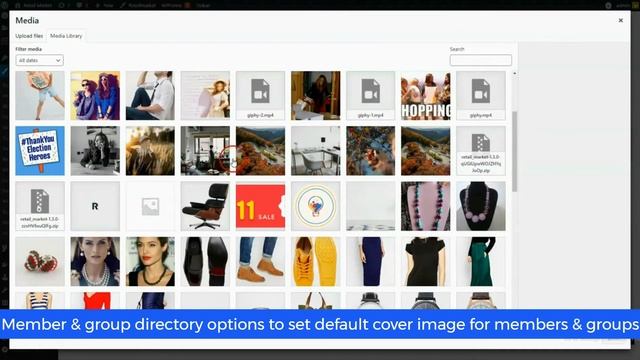640x360 pixels.
Task: Choose the black leather shoes image
Action: (205, 261)
